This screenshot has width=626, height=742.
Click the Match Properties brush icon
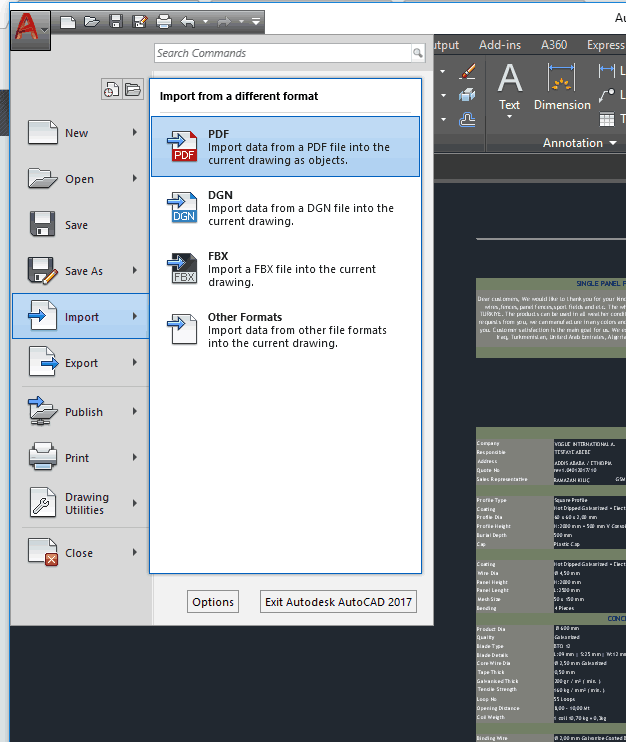[467, 71]
